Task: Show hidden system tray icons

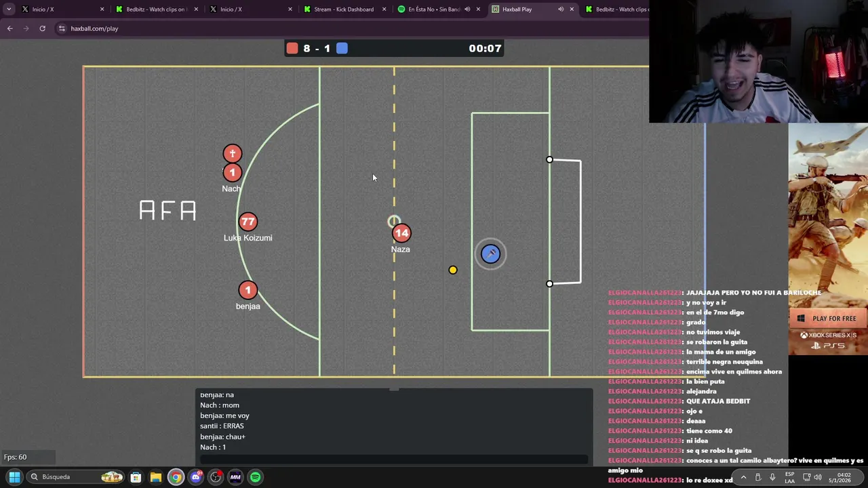Action: pos(743,477)
